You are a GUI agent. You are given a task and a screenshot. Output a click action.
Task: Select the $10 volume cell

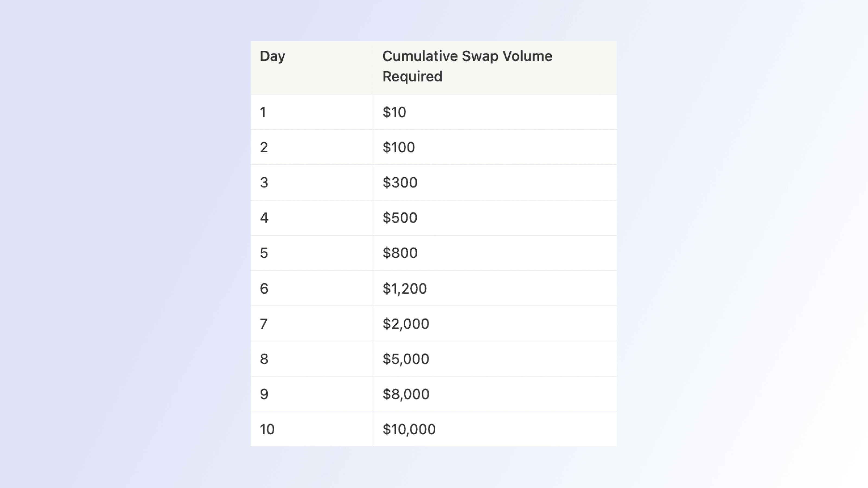[x=495, y=112]
